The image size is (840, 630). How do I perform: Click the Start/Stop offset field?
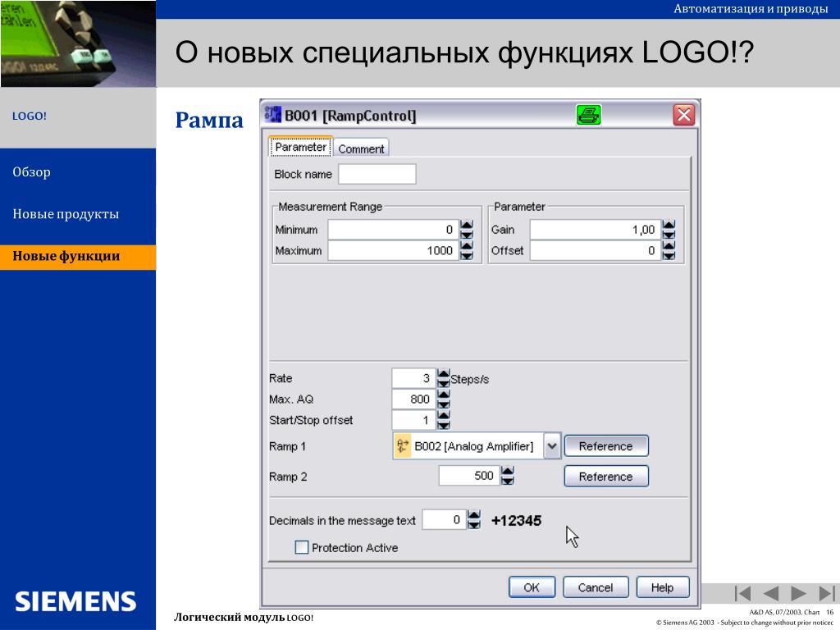(413, 420)
